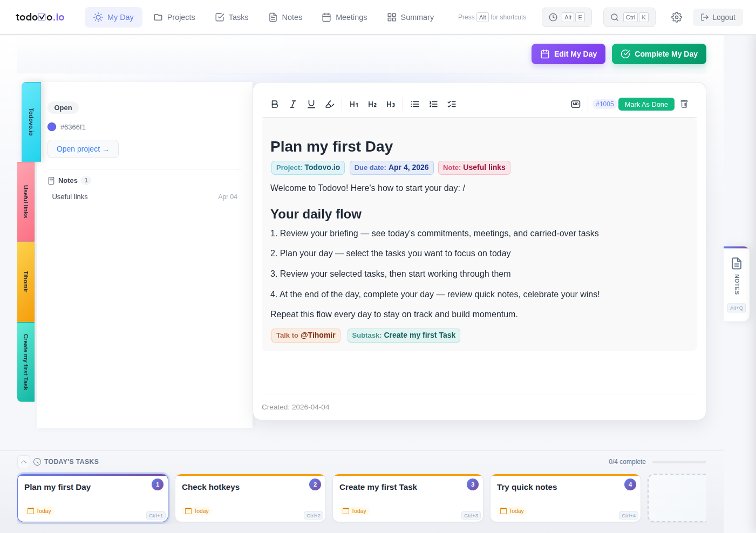The image size is (756, 533).
Task: Open the Summary tab
Action: pos(411,17)
